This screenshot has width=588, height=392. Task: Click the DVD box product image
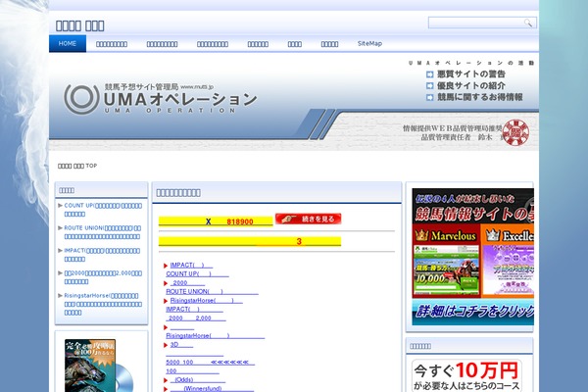tap(99, 366)
